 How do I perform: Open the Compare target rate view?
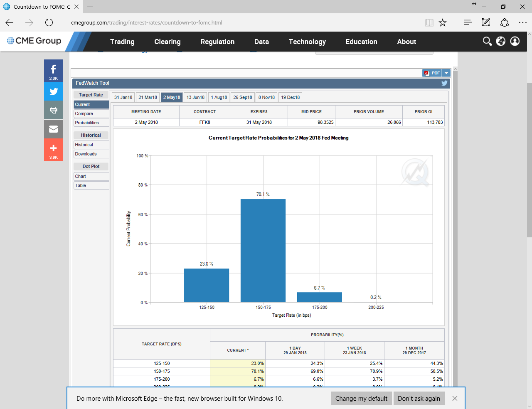(91, 113)
